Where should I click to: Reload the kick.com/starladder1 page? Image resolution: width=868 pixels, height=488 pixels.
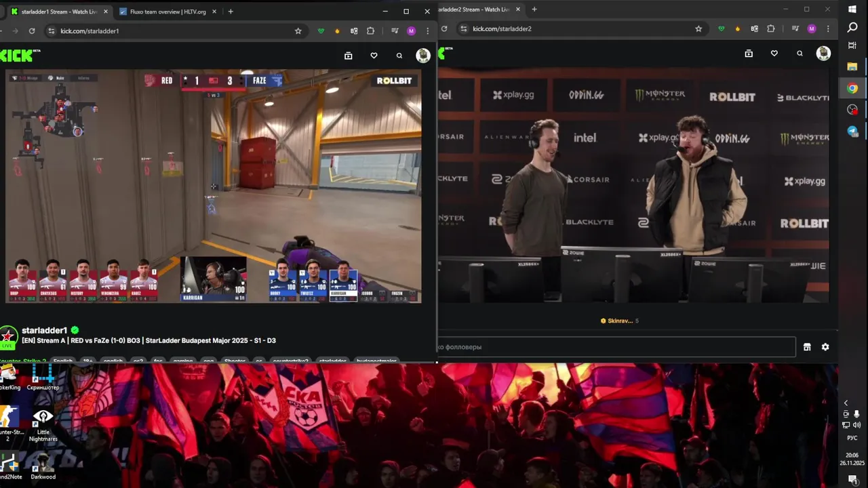[x=32, y=30]
